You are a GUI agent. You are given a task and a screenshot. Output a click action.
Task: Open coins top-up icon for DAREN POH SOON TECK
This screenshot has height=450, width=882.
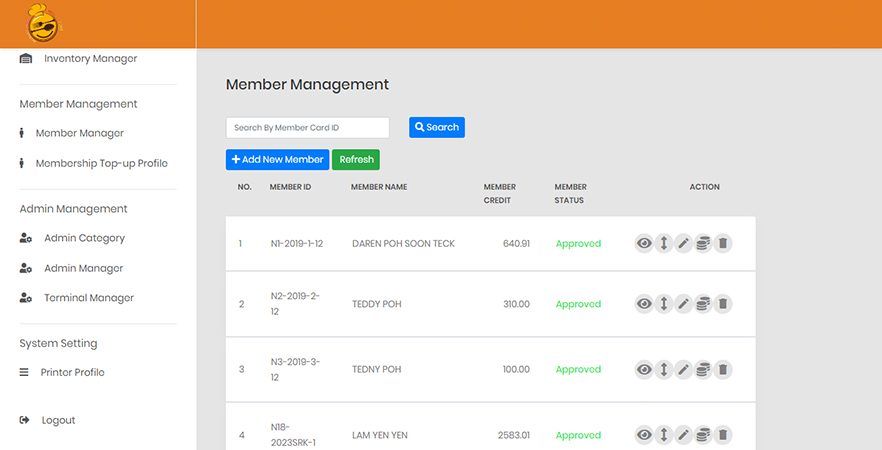click(703, 243)
